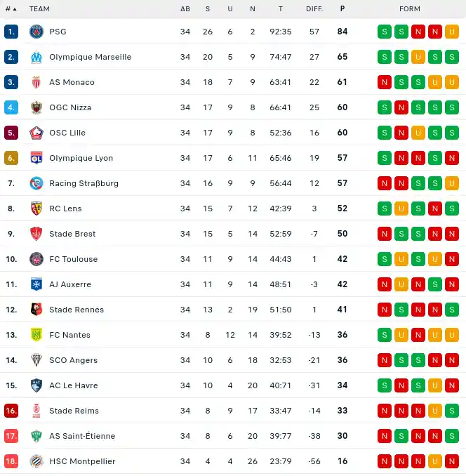Open the OSC Lille club logo
The width and height of the screenshot is (466, 476).
[x=36, y=133]
